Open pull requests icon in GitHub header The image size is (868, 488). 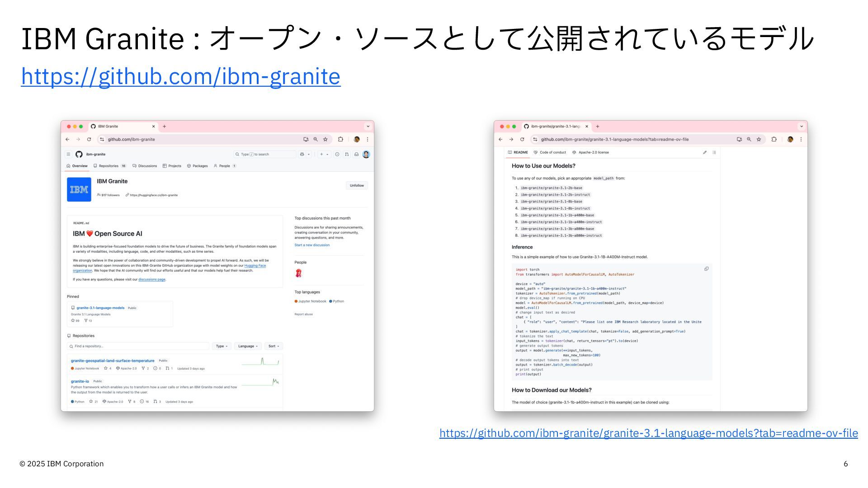click(347, 155)
